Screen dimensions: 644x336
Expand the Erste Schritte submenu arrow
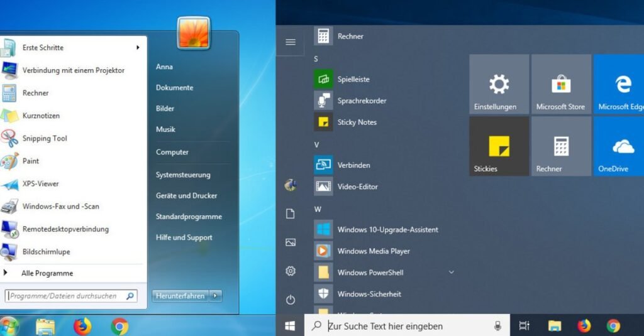(x=138, y=48)
